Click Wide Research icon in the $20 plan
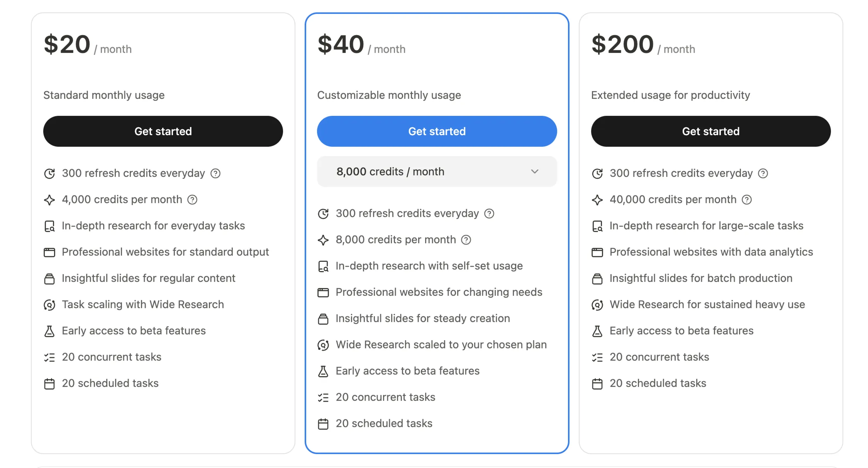This screenshot has height=468, width=868. pyautogui.click(x=49, y=305)
